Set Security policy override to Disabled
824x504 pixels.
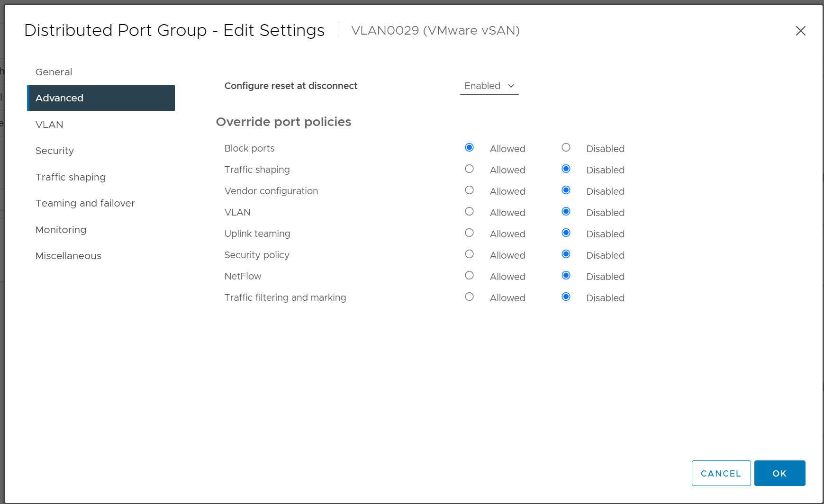(x=566, y=254)
